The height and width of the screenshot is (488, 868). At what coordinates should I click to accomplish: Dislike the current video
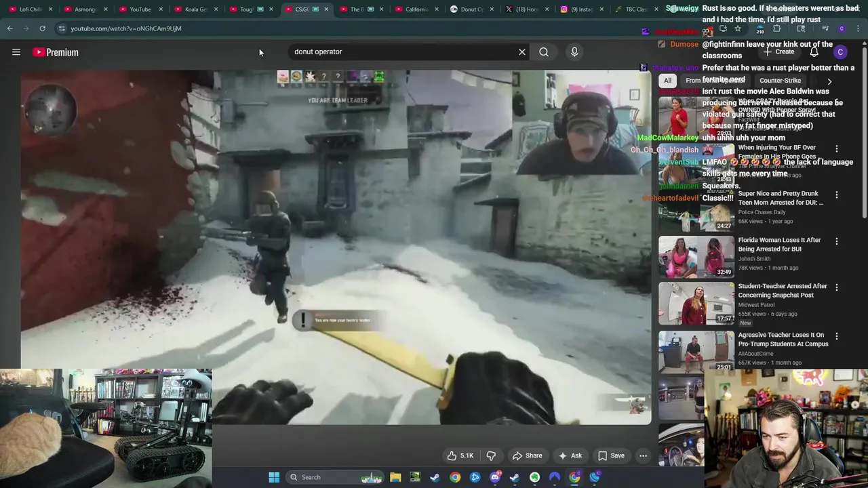point(491,455)
